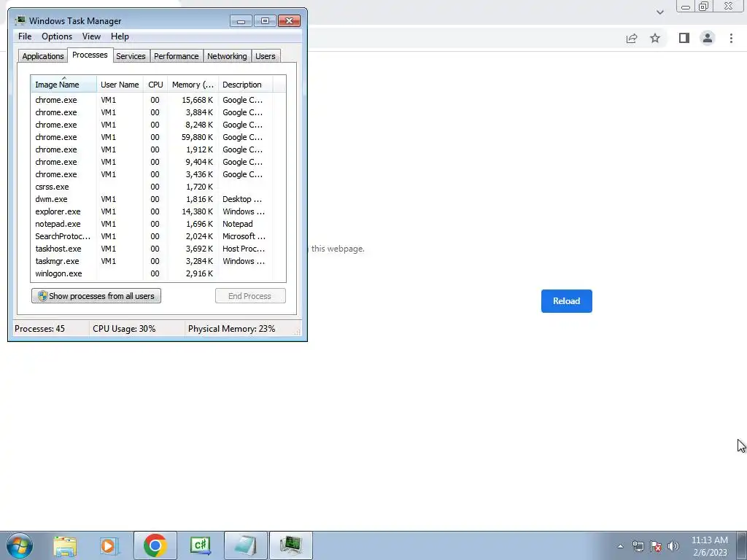Click the End Process button
The width and height of the screenshot is (747, 560).
(250, 296)
